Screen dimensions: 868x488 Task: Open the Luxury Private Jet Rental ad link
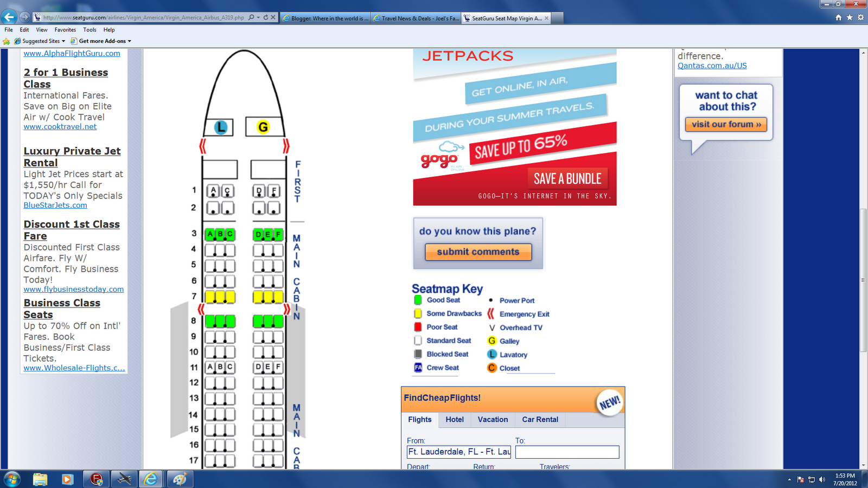[x=72, y=157]
